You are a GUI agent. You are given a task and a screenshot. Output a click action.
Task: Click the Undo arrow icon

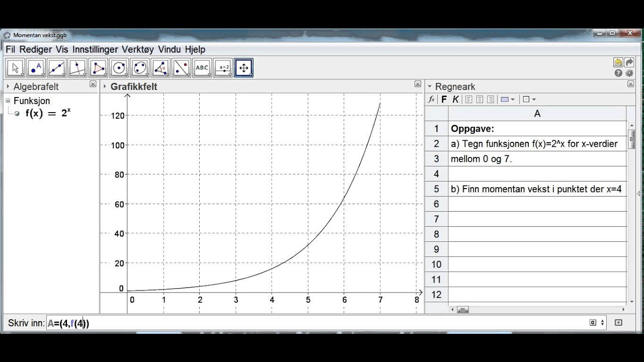coord(618,62)
